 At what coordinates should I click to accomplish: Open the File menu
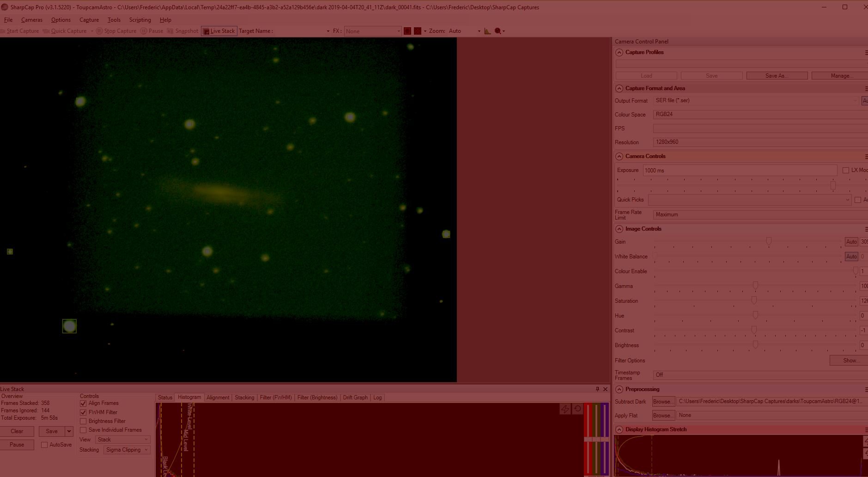[x=8, y=20]
